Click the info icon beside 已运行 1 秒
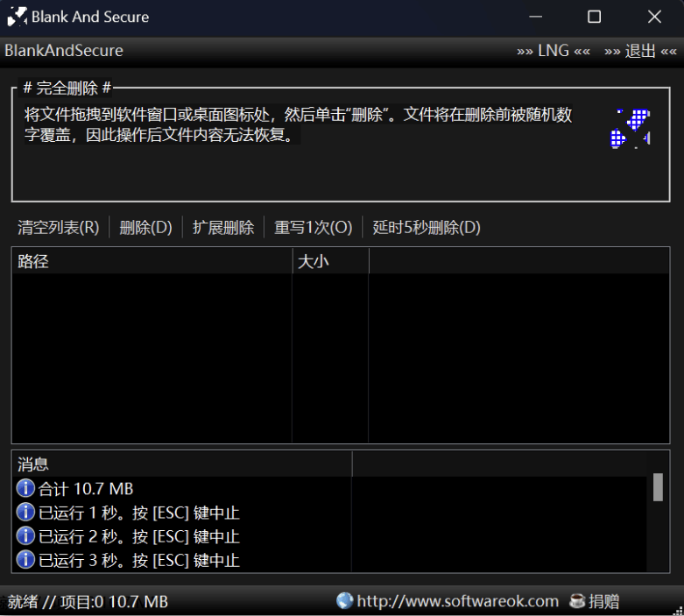 coord(25,512)
